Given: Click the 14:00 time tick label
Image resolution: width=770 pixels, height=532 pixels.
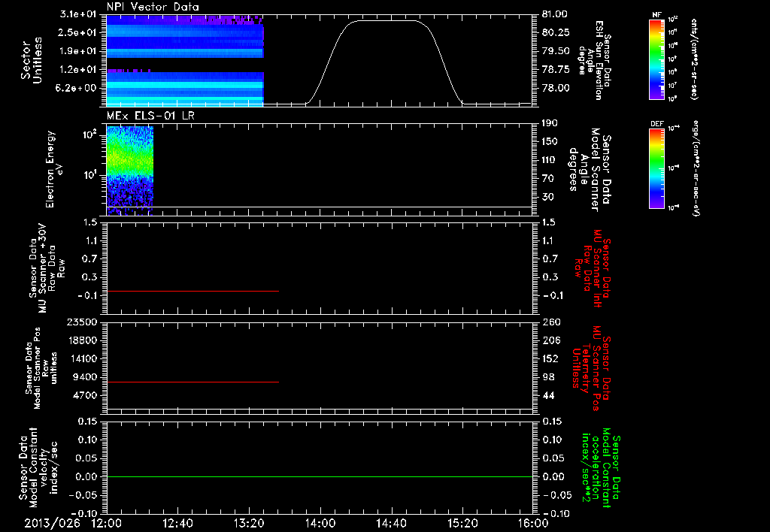Looking at the screenshot, I should 320,523.
